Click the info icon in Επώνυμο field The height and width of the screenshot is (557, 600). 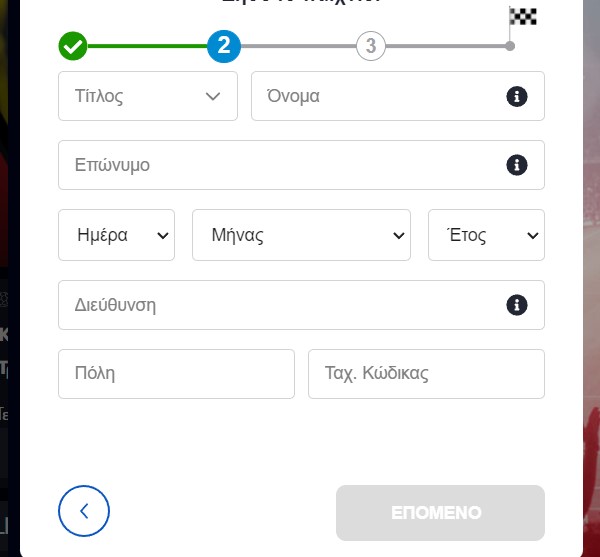517,165
